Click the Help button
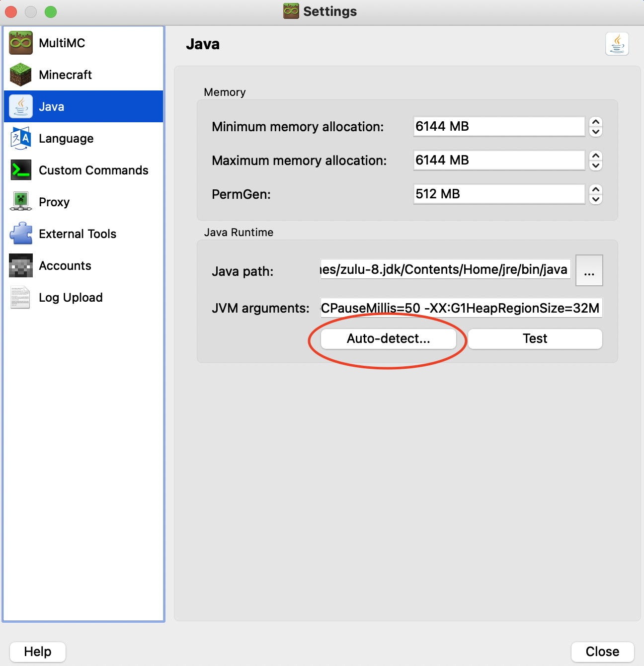 pos(38,652)
